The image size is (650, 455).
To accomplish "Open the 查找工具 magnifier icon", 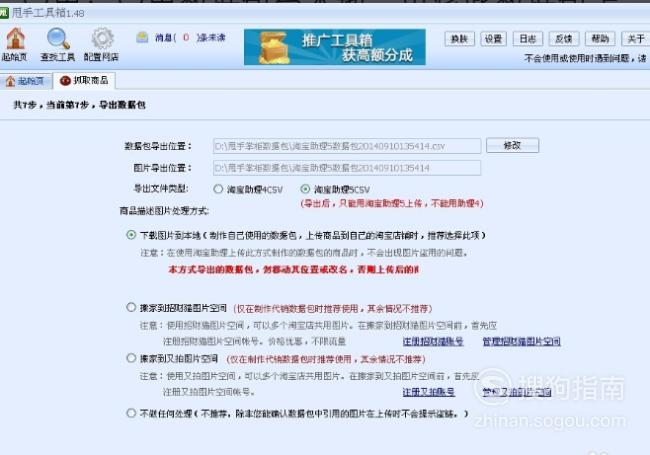I will 58,44.
